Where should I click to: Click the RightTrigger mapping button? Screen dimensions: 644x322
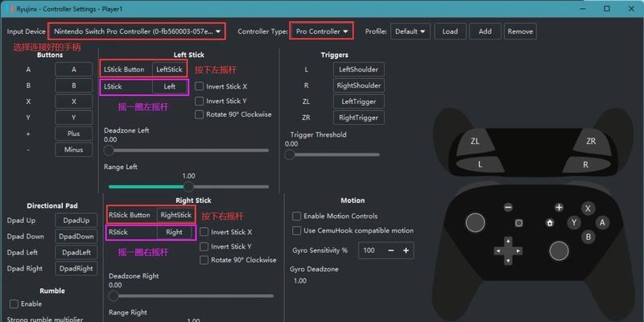(358, 118)
